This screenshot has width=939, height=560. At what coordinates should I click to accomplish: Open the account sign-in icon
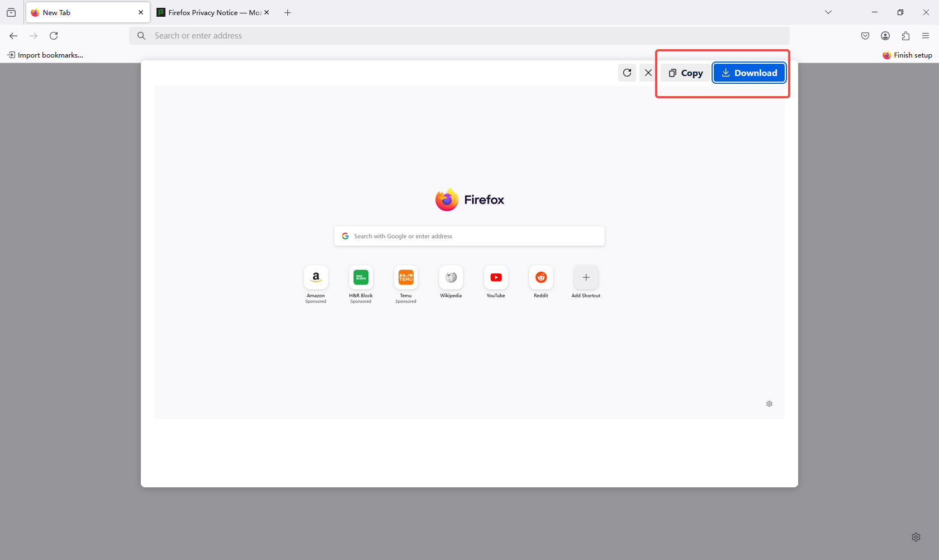coord(885,35)
